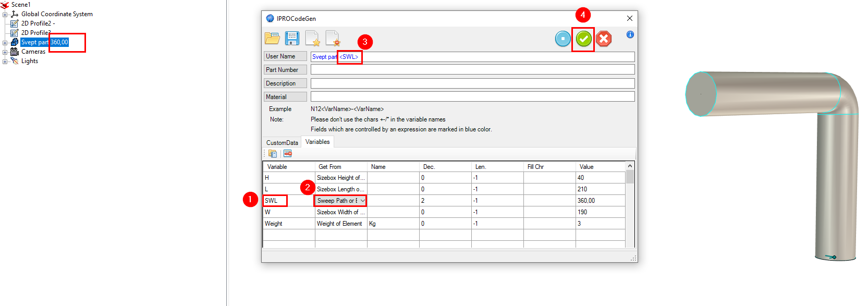Select the Variables tab

pos(317,142)
